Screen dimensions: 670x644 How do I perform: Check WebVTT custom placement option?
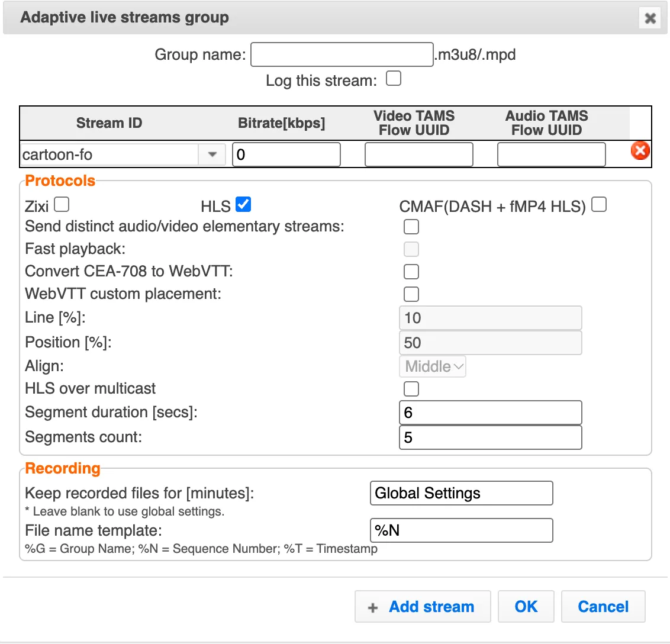tap(411, 294)
